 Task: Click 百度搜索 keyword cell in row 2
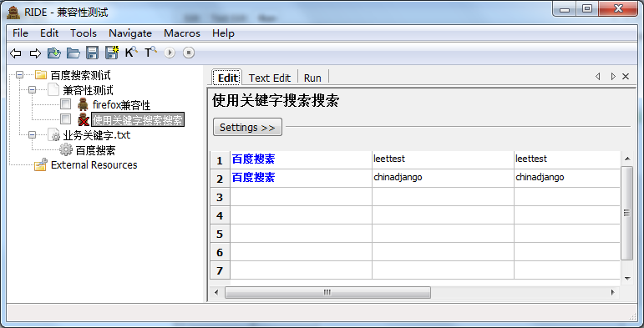(301, 178)
